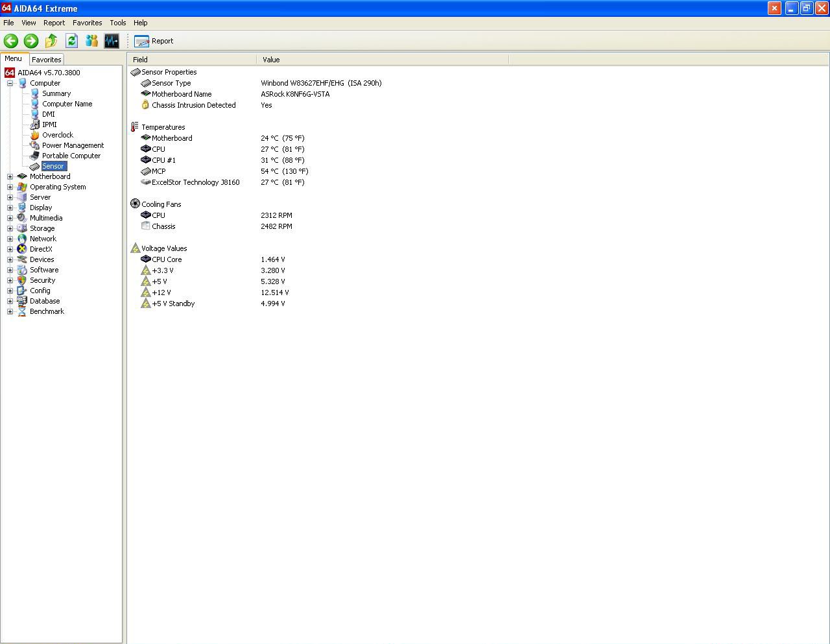Expand the Server tree node
This screenshot has width=830, height=644.
click(10, 197)
